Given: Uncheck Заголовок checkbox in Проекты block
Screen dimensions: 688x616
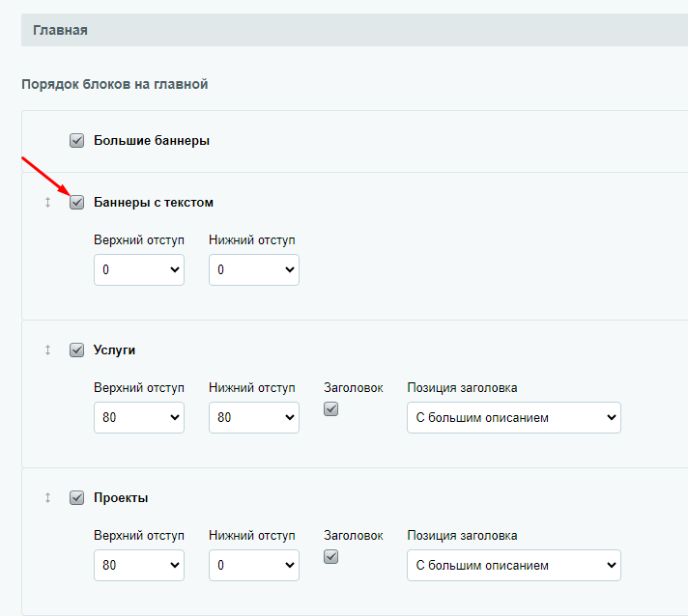Looking at the screenshot, I should tap(330, 557).
